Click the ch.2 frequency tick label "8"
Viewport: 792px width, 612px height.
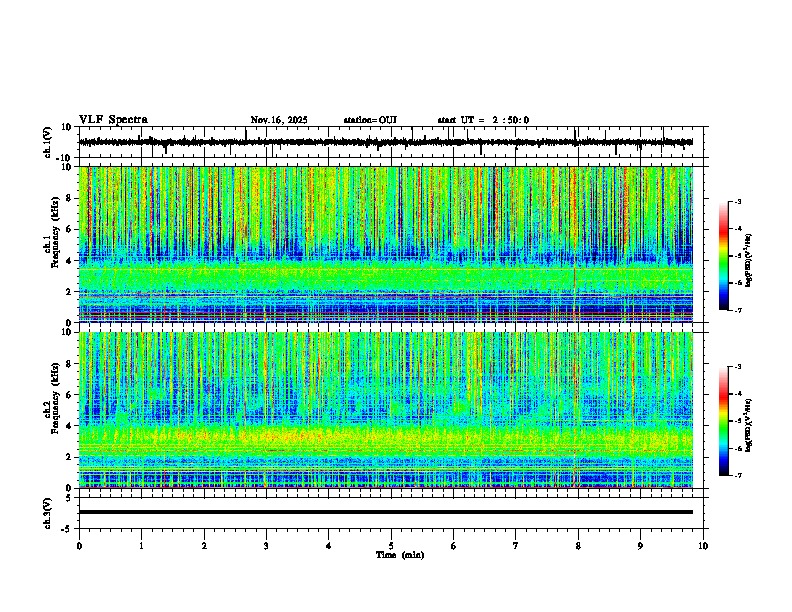(70, 364)
